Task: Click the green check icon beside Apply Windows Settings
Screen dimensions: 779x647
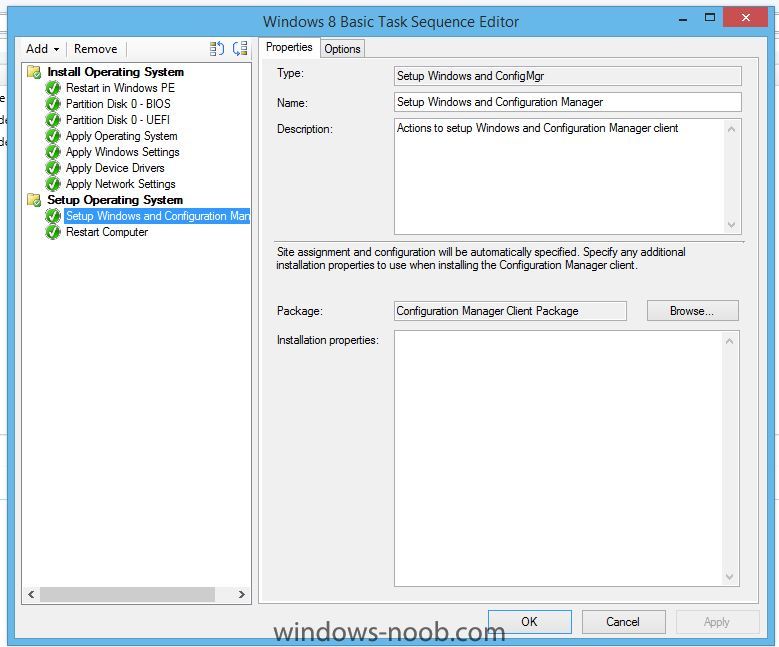Action: [53, 152]
